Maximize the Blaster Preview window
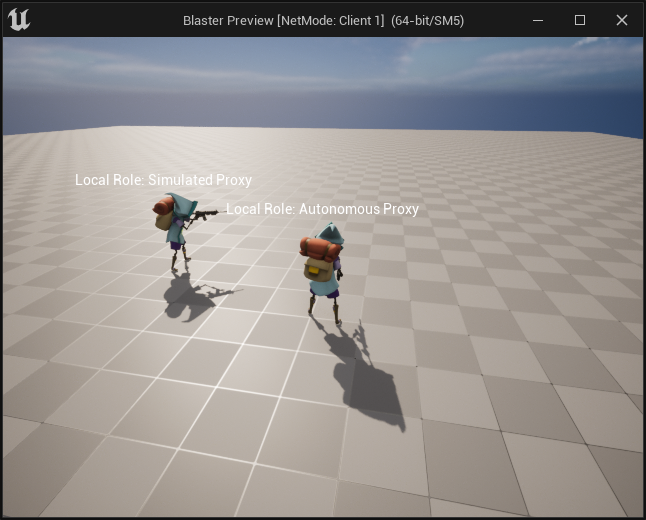Image resolution: width=646 pixels, height=520 pixels. [x=580, y=20]
